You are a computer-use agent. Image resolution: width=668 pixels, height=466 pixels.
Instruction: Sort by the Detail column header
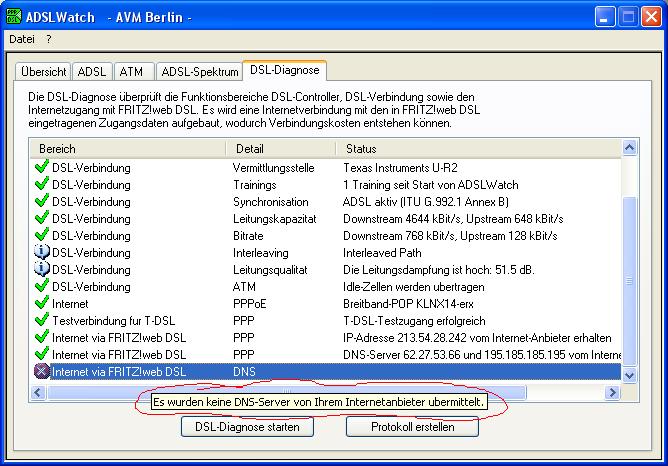281,149
